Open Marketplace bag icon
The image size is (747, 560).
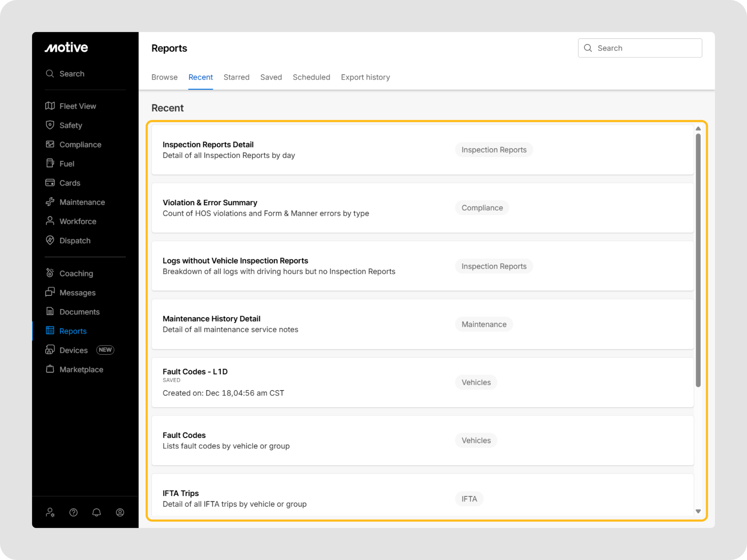tap(50, 369)
